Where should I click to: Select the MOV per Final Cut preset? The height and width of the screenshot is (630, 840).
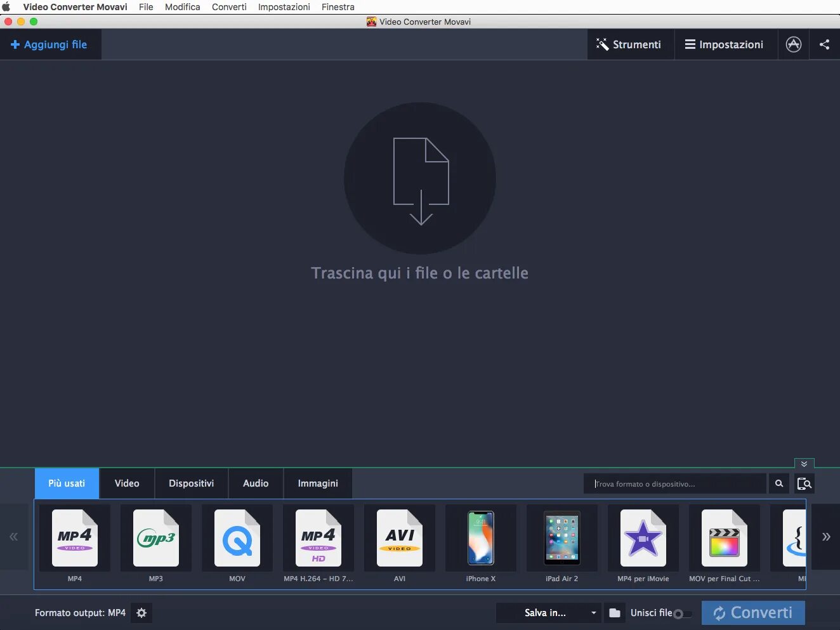coord(725,538)
